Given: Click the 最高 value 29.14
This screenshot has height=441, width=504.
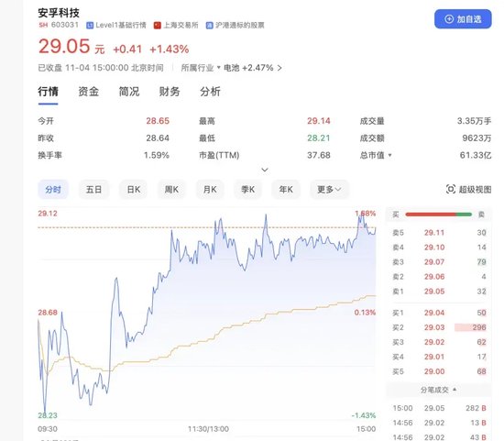Looking at the screenshot, I should (x=319, y=121).
